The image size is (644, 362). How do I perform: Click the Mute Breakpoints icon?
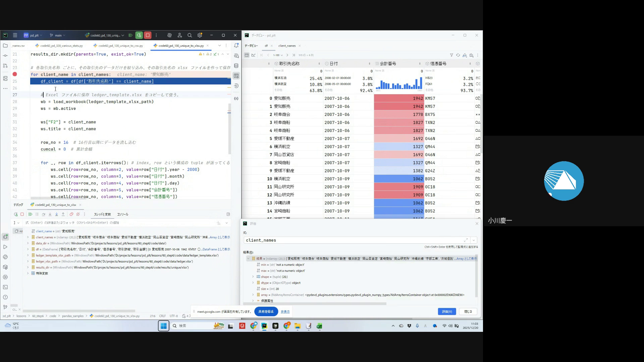[78, 214]
